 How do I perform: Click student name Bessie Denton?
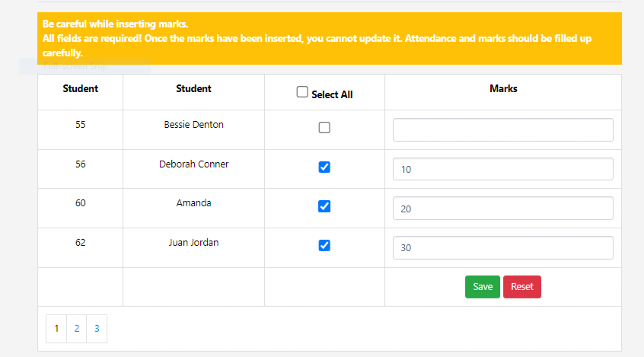coord(194,125)
